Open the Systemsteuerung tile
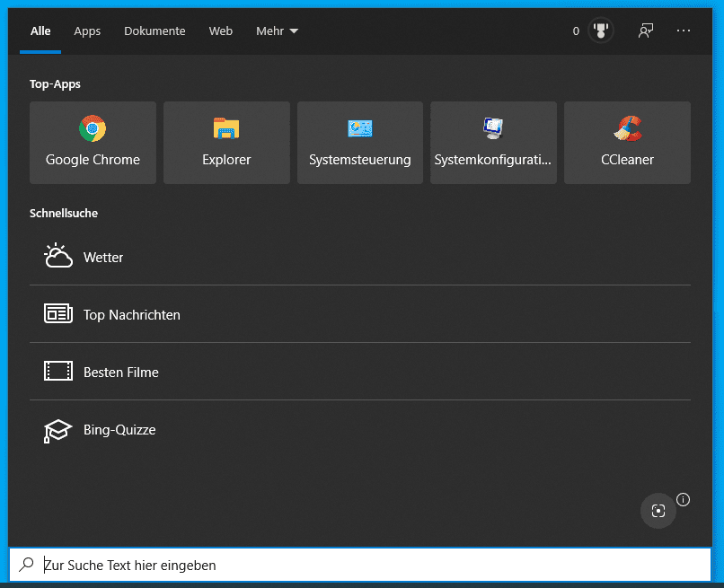The image size is (724, 588). pos(359,143)
